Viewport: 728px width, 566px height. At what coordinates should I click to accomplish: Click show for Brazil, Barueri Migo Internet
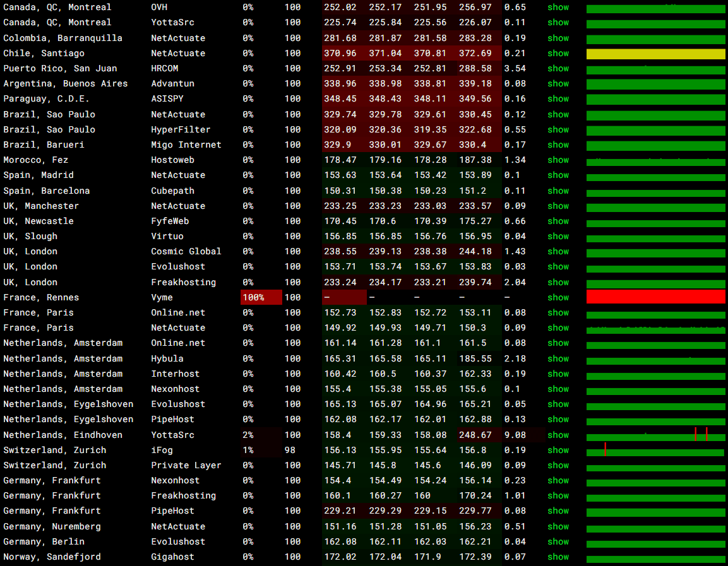pos(558,144)
